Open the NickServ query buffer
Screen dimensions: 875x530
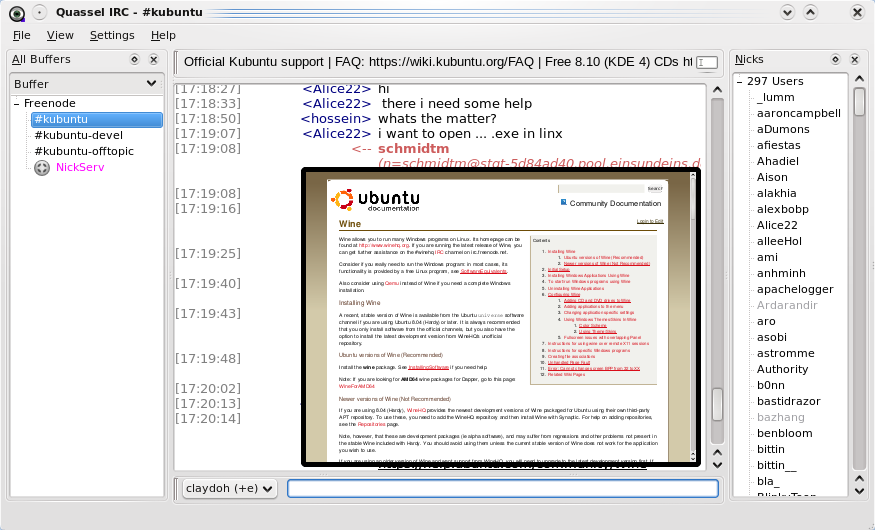tap(80, 167)
